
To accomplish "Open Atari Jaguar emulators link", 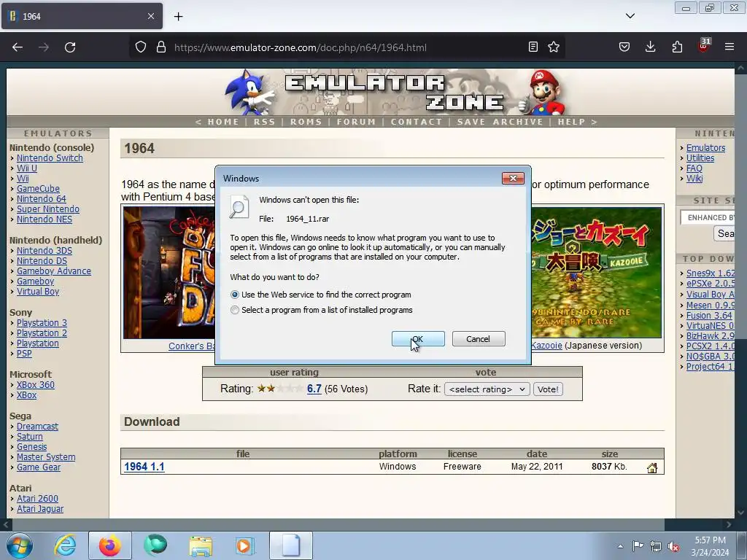I will point(40,508).
